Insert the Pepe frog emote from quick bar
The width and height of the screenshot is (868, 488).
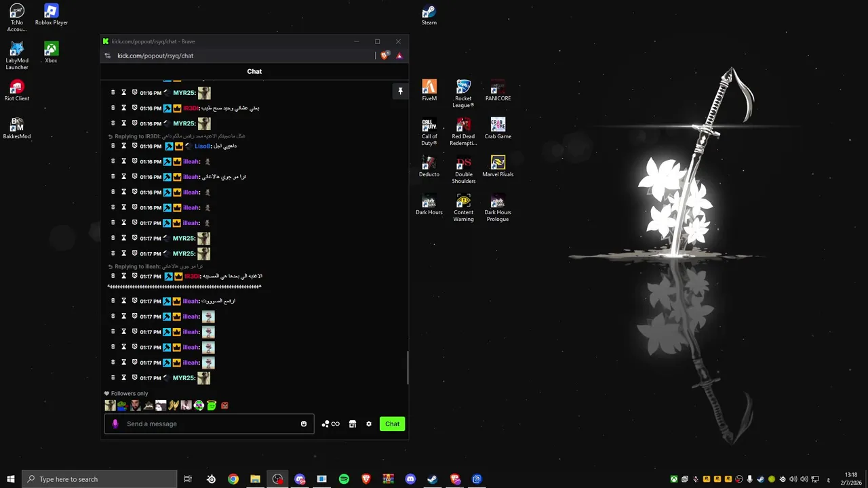pos(122,405)
